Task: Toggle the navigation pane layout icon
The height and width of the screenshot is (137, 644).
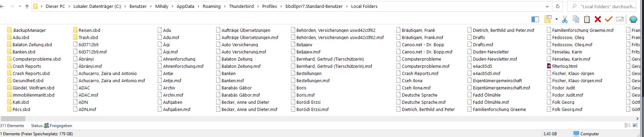Action: pos(535,19)
